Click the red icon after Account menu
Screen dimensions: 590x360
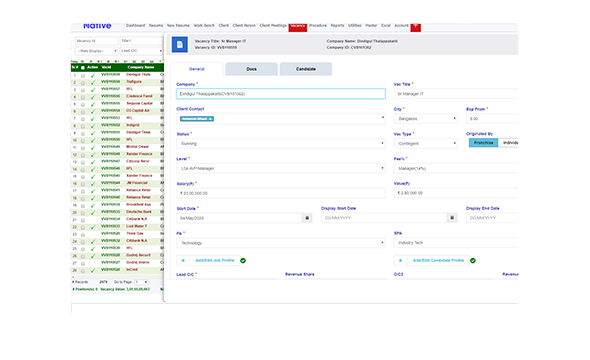[415, 26]
